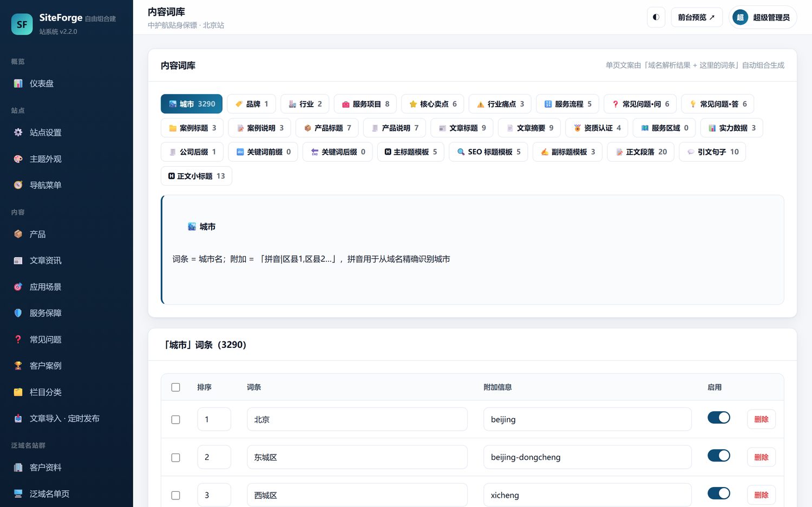This screenshot has height=507, width=812.
Task: Click the SiteForge SF logo icon
Action: (x=22, y=24)
